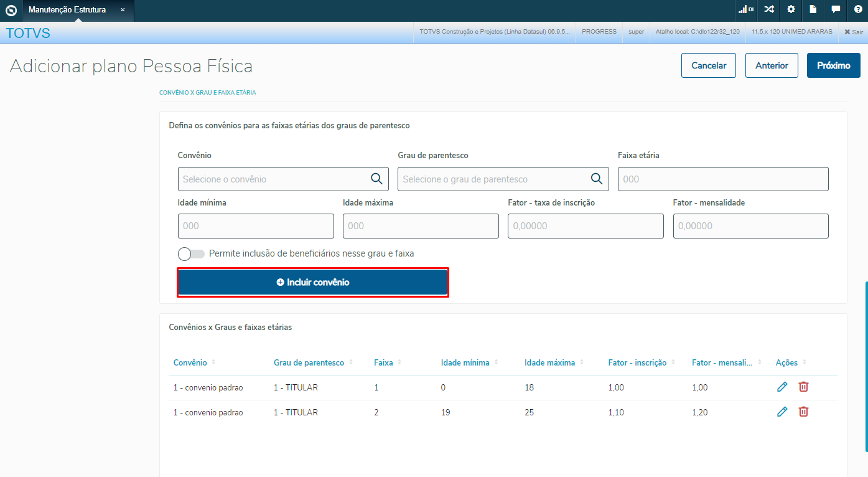Click the PROGRESS status bar entry
868x477 pixels.
599,32
